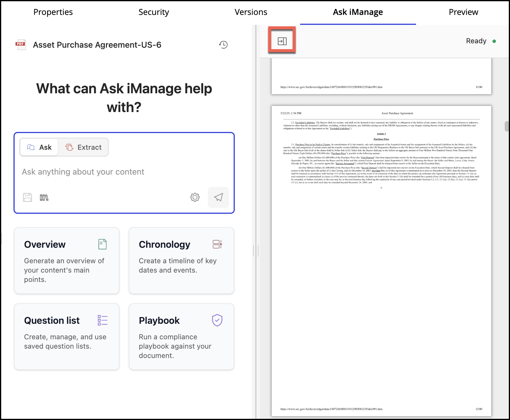Screen dimensions: 510x420
Task: Open the Properties tab
Action: pos(53,12)
